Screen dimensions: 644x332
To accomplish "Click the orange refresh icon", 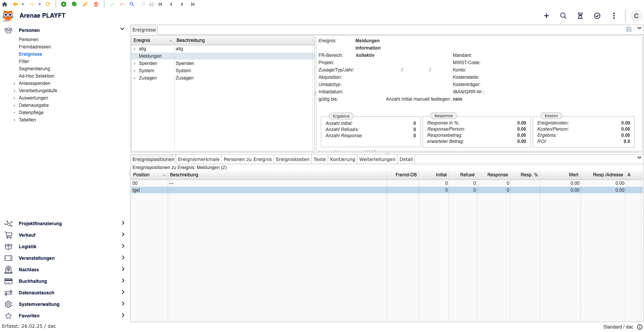I will point(48,4).
